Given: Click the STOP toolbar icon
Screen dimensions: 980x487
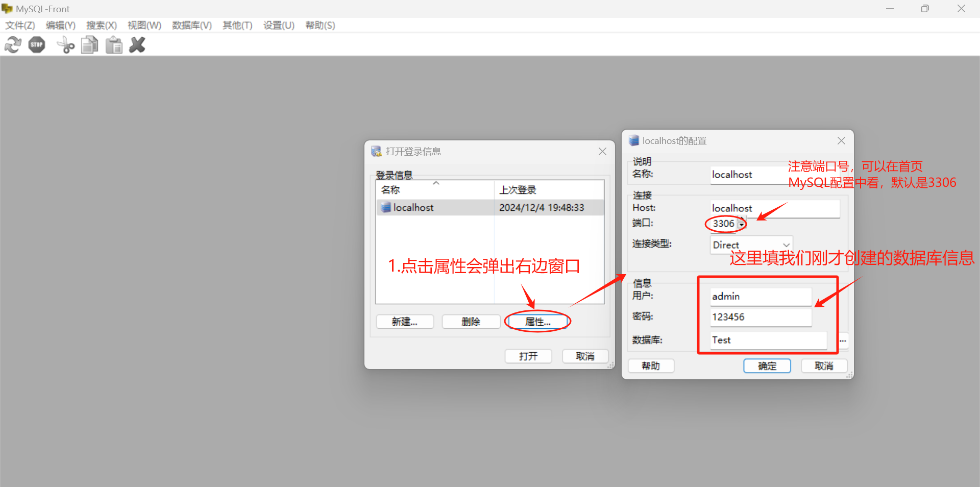Looking at the screenshot, I should click(37, 45).
